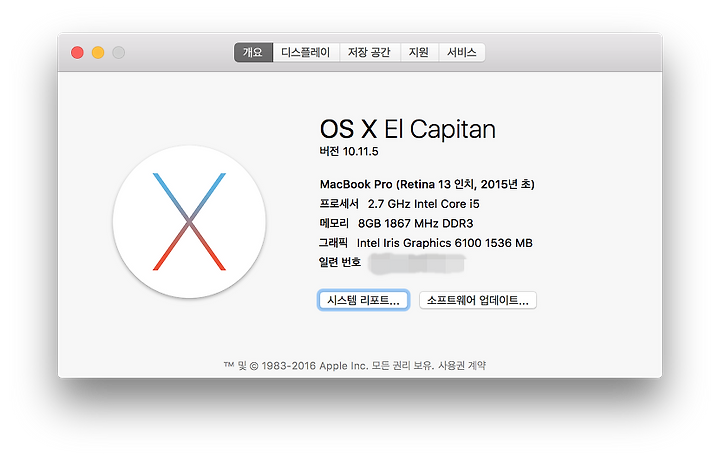Viewport: 720px width, 460px height.
Task: Open the 저장 공간 tab
Action: click(370, 52)
